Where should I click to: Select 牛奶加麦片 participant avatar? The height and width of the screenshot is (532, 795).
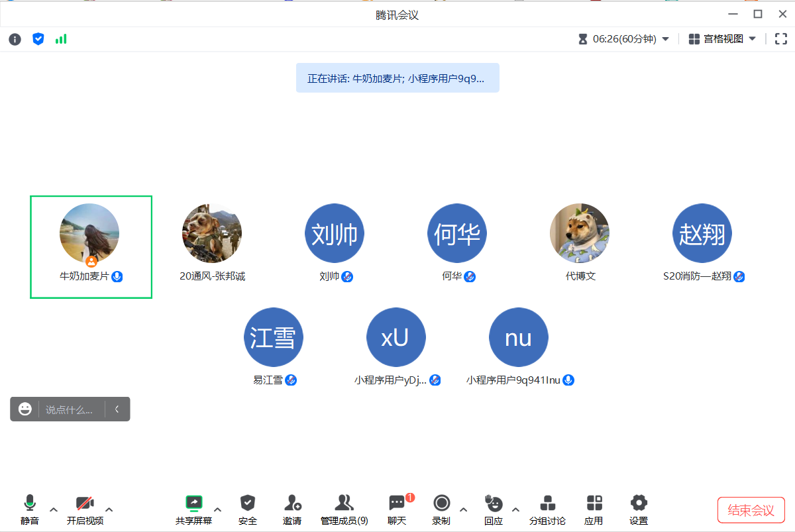pyautogui.click(x=89, y=233)
